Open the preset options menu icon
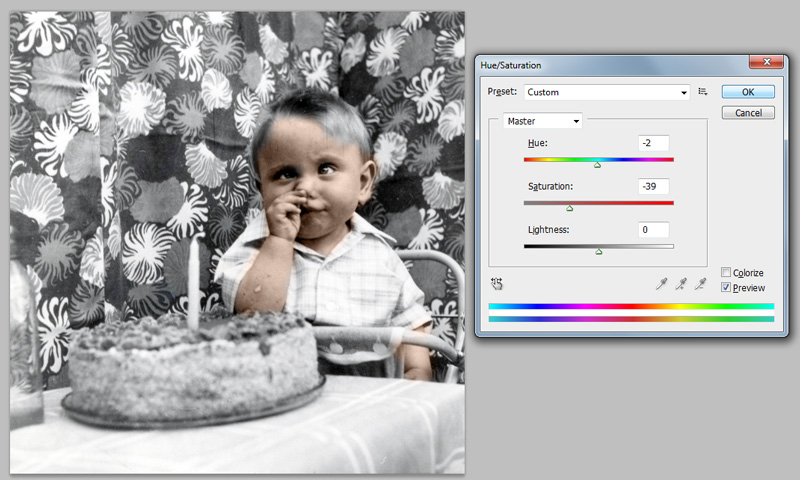The image size is (800, 480). pos(703,92)
